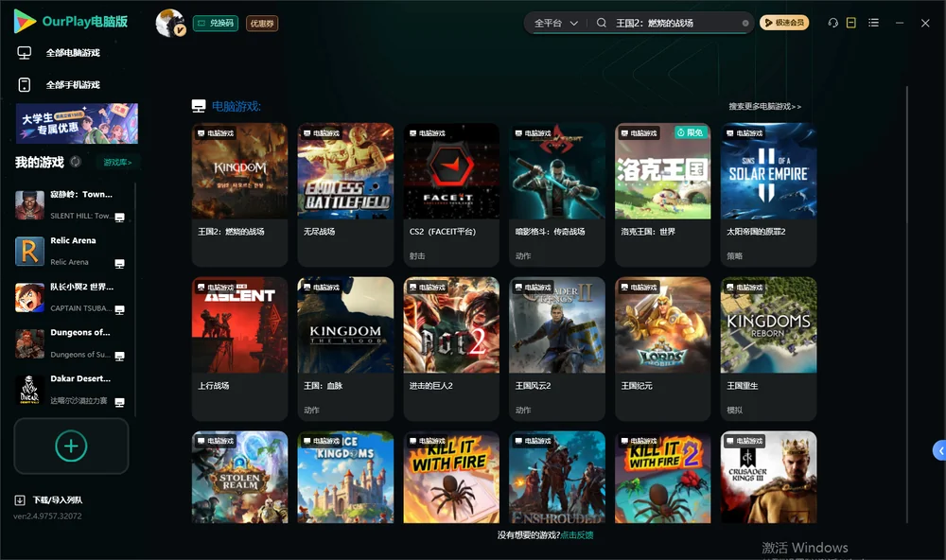Open the Kingdoms Reborn 王国重生 card
The image size is (946, 560).
pos(768,348)
